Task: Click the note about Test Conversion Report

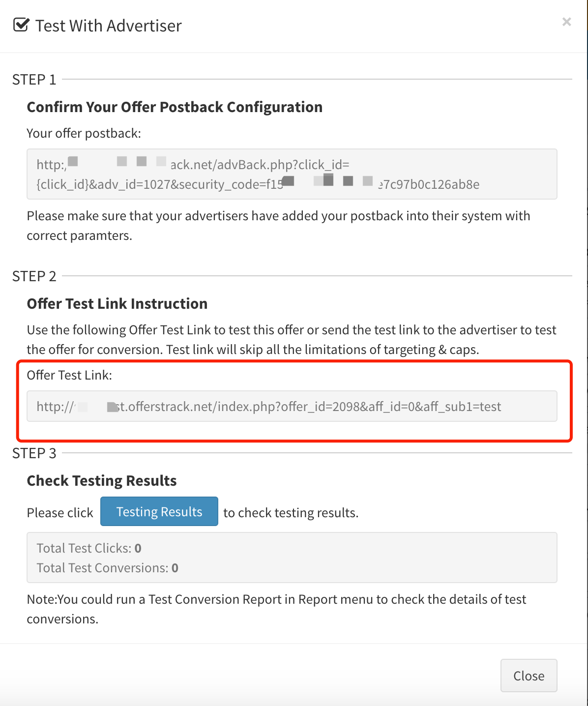Action: click(276, 609)
